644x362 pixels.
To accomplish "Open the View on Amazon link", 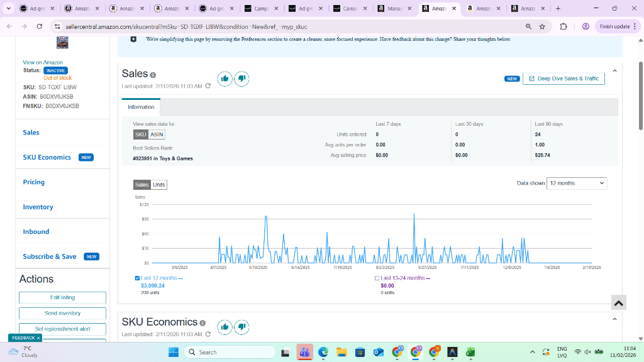I will [x=43, y=62].
